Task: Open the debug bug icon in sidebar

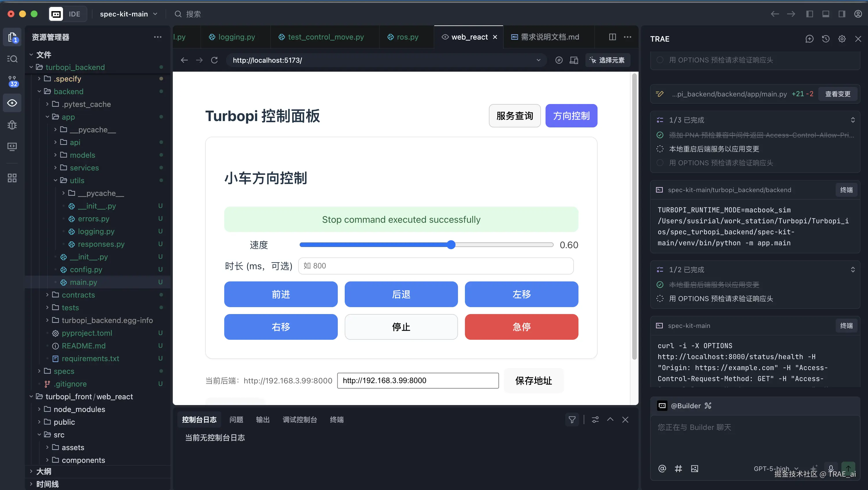Action: pyautogui.click(x=12, y=125)
